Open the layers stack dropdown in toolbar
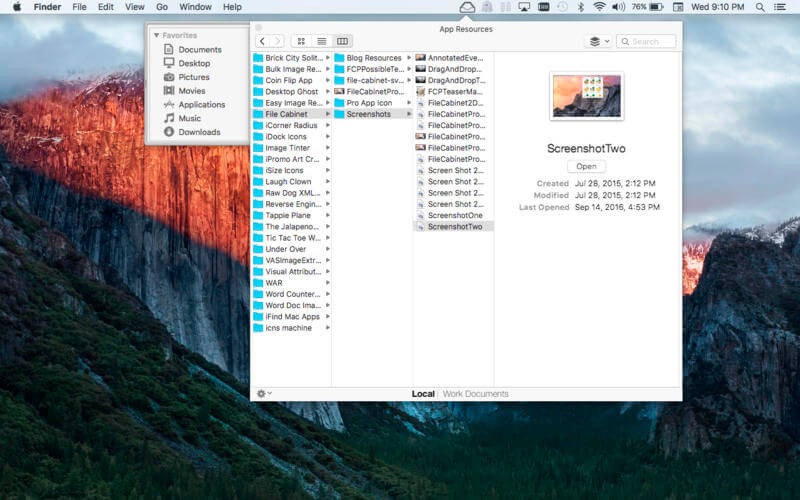The height and width of the screenshot is (500, 800). pyautogui.click(x=597, y=41)
